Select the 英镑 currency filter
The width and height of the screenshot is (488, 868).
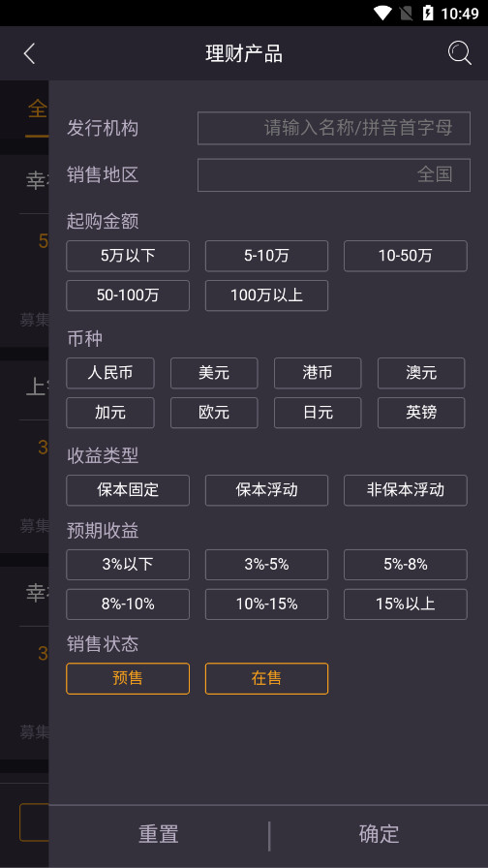pos(421,413)
